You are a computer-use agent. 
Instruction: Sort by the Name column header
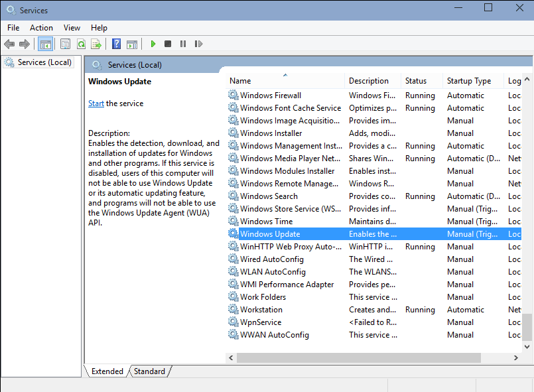tap(285, 81)
